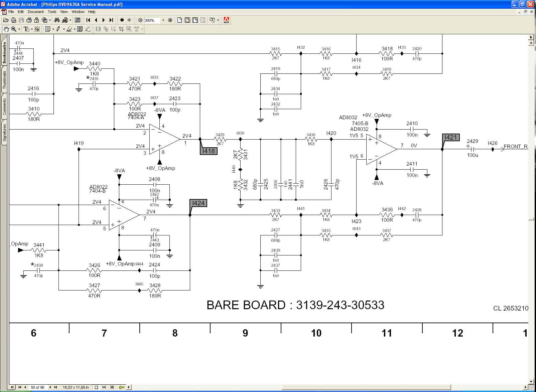The width and height of the screenshot is (536, 392).
Task: Select the Highlight tool
Action: (x=69, y=29)
